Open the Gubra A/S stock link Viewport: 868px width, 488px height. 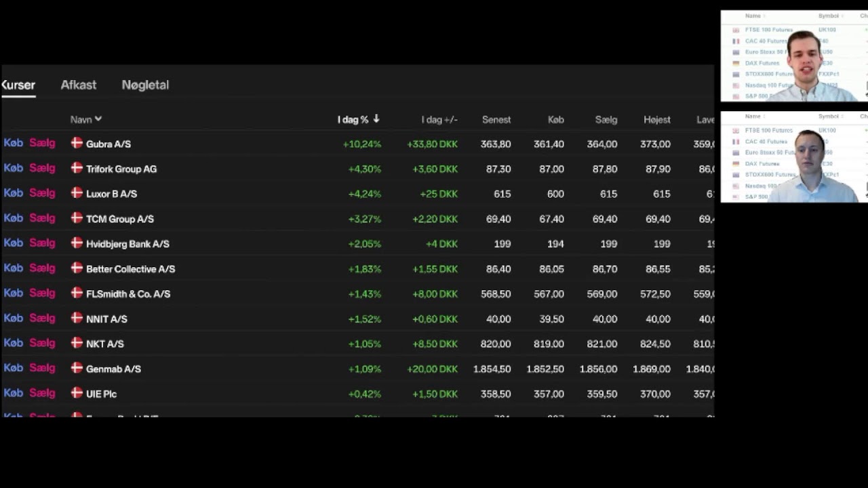108,144
